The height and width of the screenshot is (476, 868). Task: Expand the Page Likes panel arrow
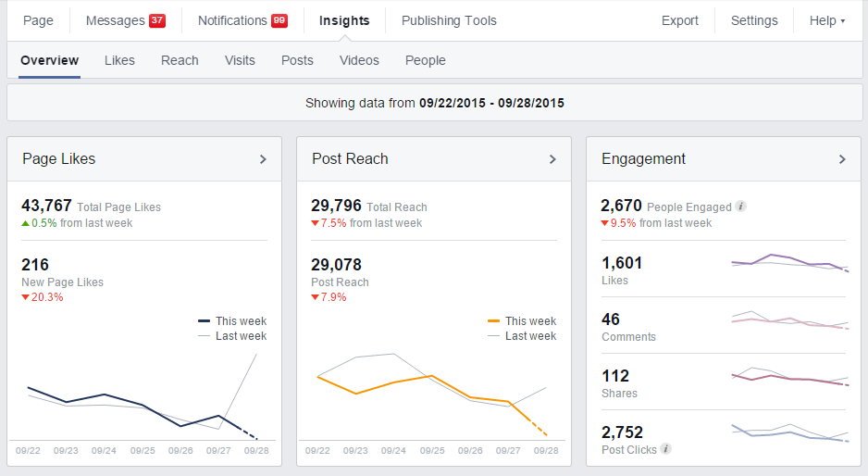263,159
